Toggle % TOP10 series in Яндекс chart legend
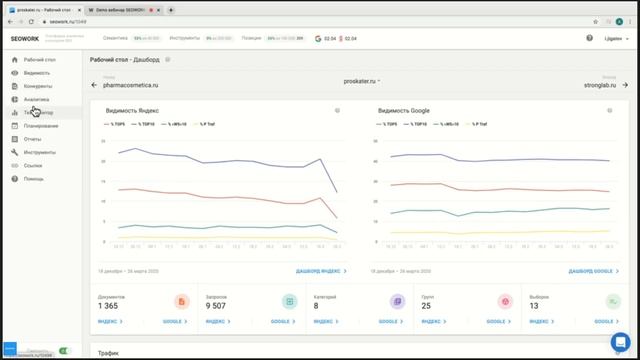Screen dimensions: 640x360 click(x=143, y=124)
